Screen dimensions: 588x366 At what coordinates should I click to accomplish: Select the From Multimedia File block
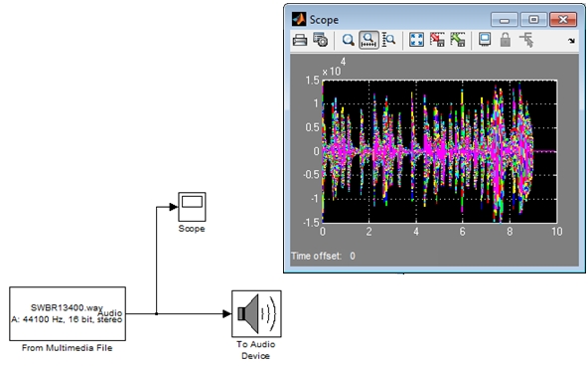pyautogui.click(x=68, y=314)
